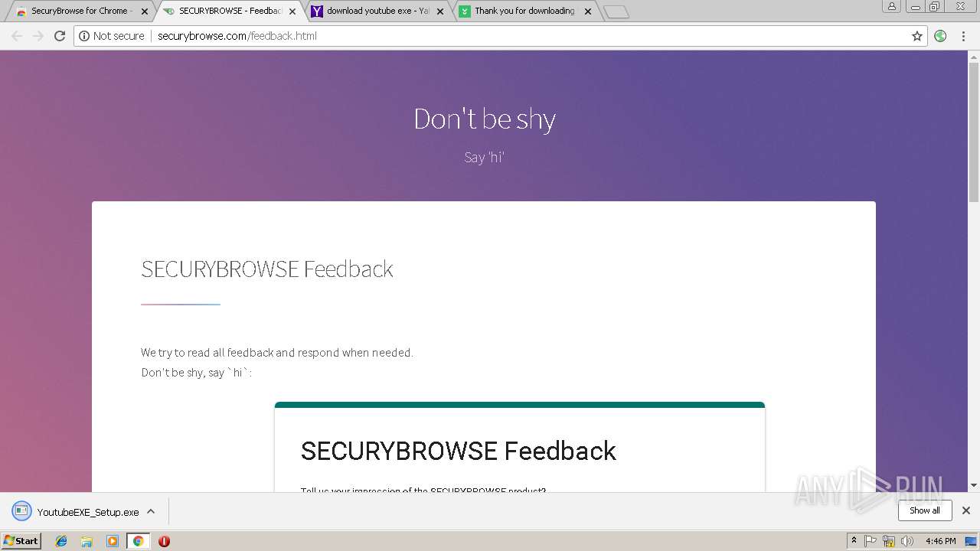Screen dimensions: 980x551
Task: View site info Not secure indicator
Action: 112,36
